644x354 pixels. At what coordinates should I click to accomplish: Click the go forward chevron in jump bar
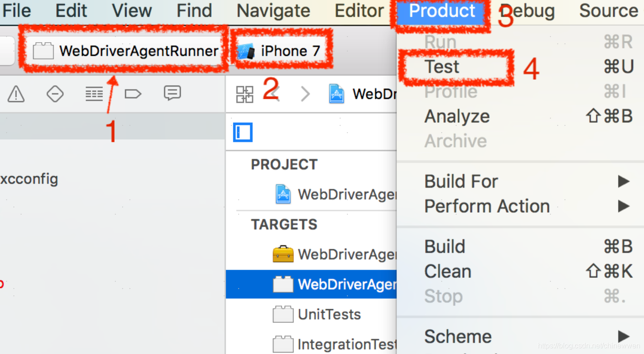point(305,94)
